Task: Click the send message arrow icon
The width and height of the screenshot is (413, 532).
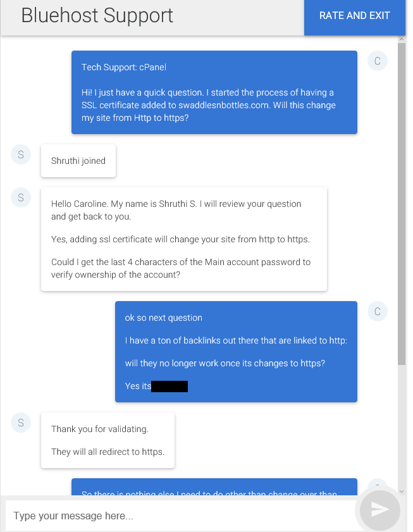Action: tap(378, 509)
